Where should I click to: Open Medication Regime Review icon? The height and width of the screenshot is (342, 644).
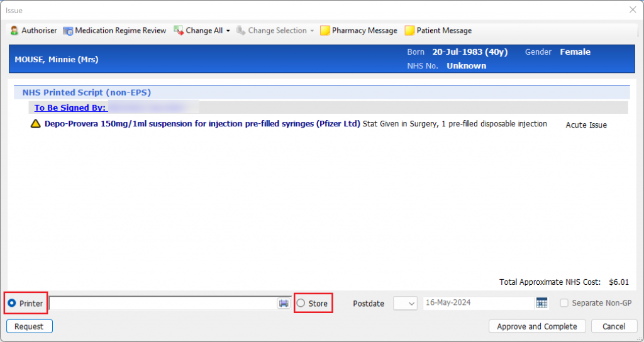click(68, 30)
